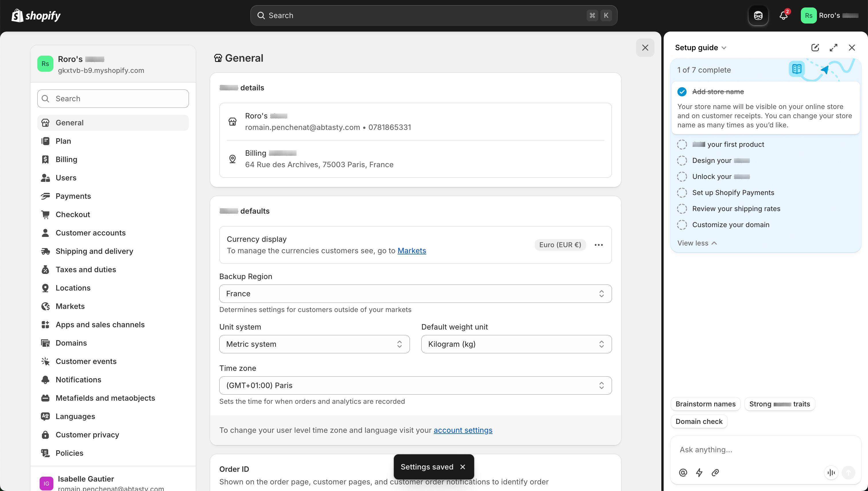Mark 'your first product' step complete
The height and width of the screenshot is (491, 868).
pyautogui.click(x=682, y=144)
